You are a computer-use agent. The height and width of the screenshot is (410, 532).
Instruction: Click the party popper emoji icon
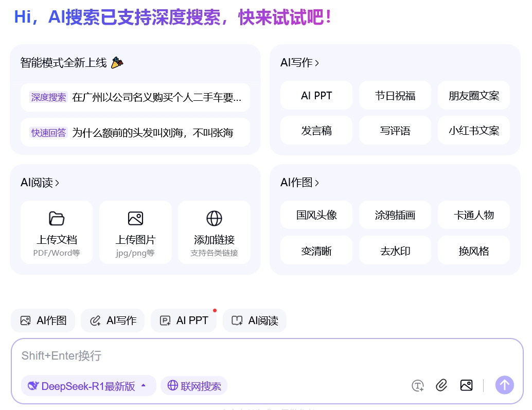117,62
